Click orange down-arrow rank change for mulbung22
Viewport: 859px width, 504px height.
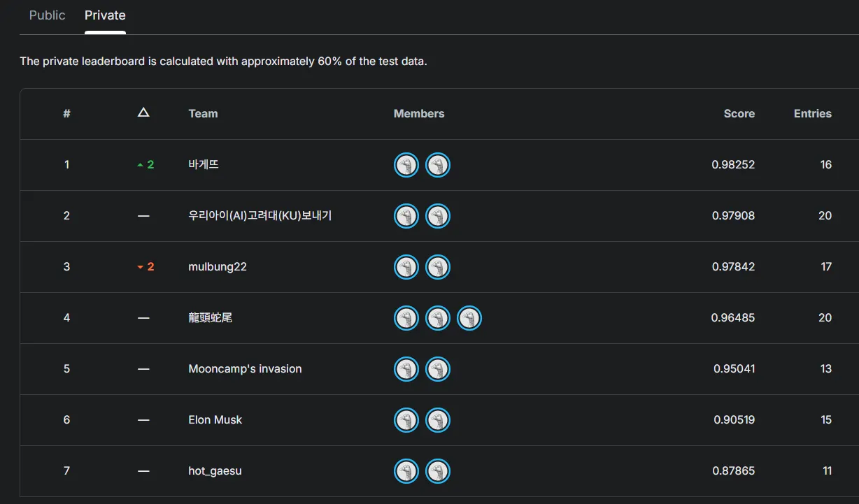coord(145,267)
